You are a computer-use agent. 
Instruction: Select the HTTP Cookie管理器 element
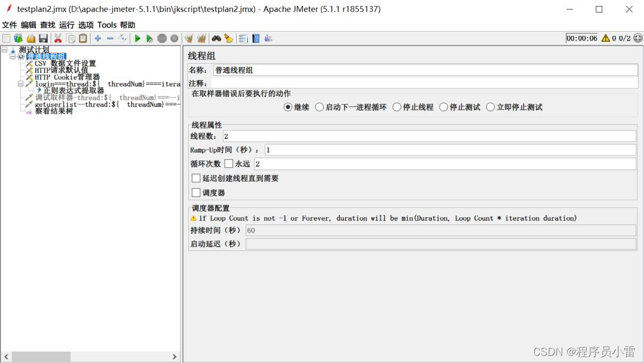(x=67, y=76)
